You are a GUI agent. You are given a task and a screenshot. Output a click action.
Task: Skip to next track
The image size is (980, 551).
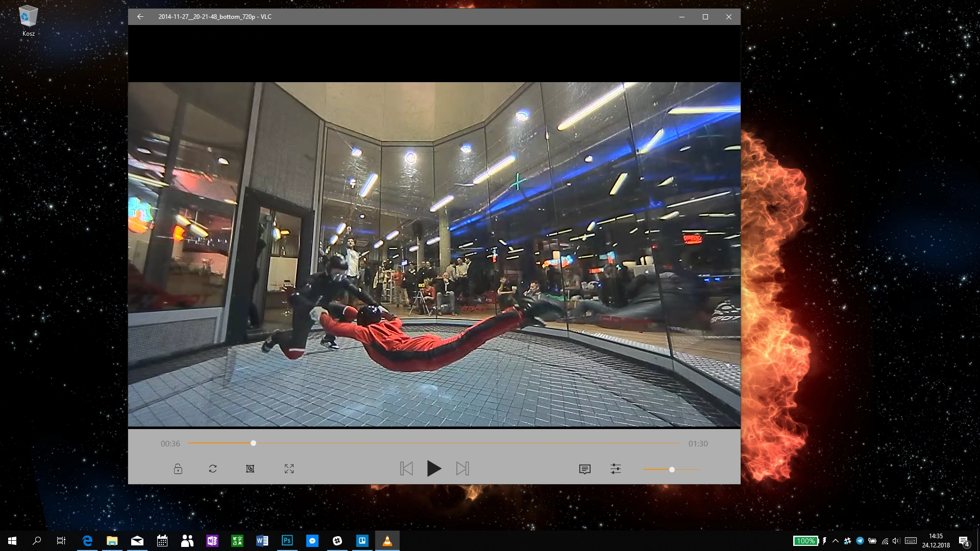pyautogui.click(x=462, y=468)
